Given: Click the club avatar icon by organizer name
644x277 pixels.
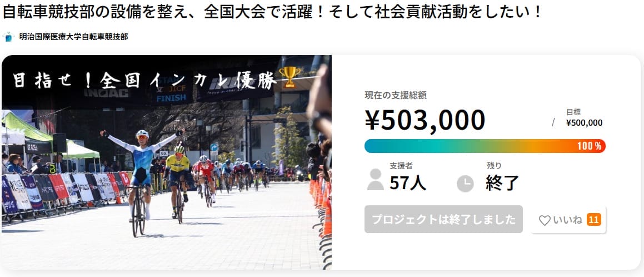Looking at the screenshot, I should (8, 37).
